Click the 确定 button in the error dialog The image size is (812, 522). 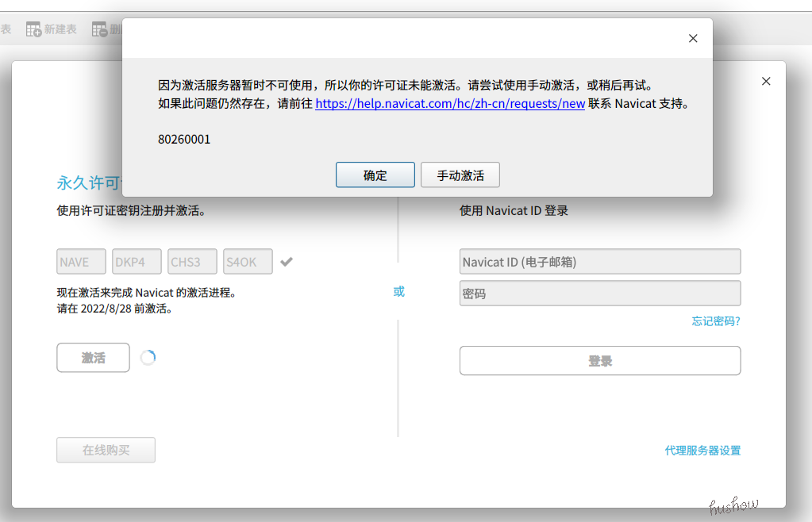375,175
